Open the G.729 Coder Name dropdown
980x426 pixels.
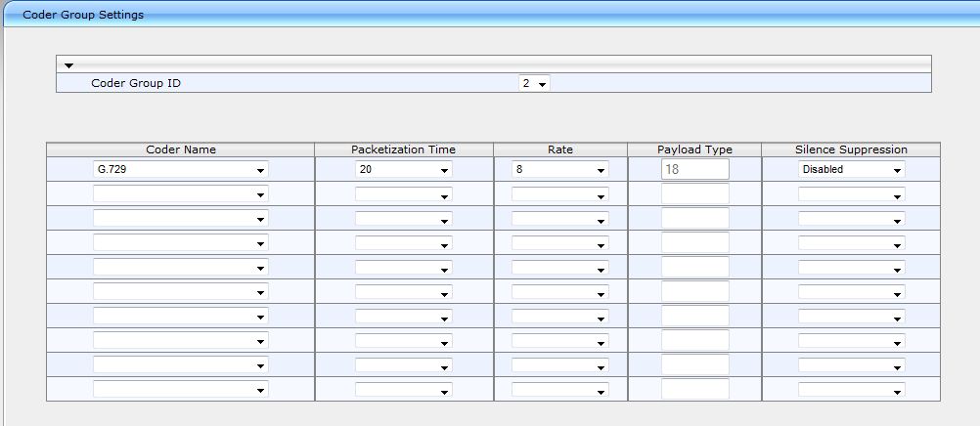pyautogui.click(x=180, y=170)
